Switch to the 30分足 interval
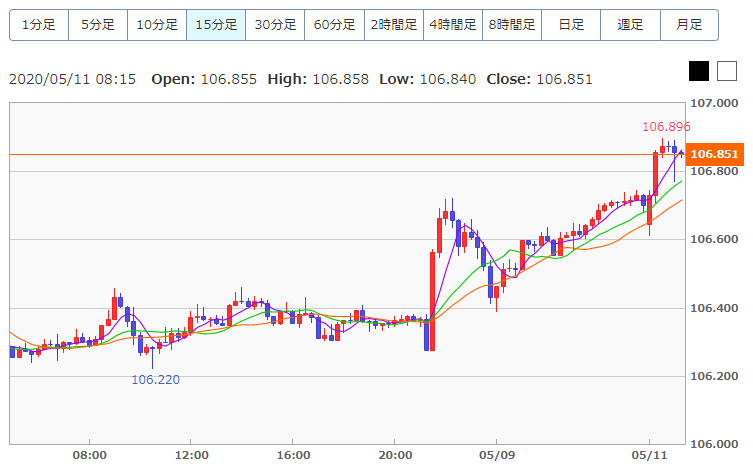 point(275,25)
